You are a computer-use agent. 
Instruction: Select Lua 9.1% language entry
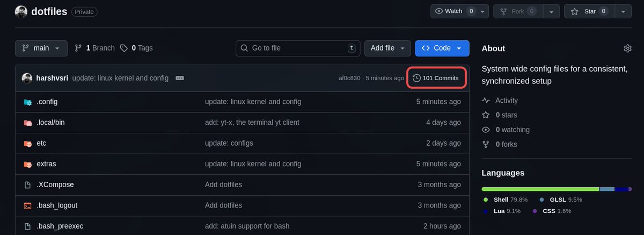tap(502, 211)
